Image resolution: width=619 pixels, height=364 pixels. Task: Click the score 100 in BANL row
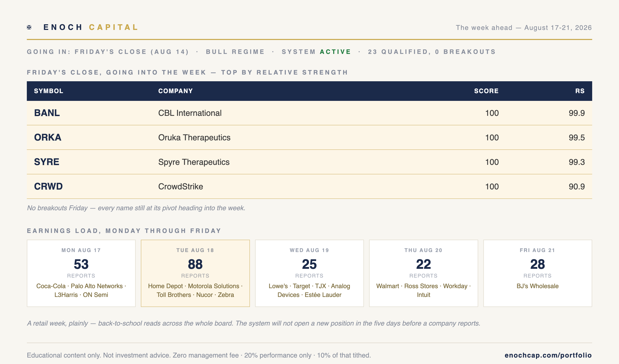(492, 113)
